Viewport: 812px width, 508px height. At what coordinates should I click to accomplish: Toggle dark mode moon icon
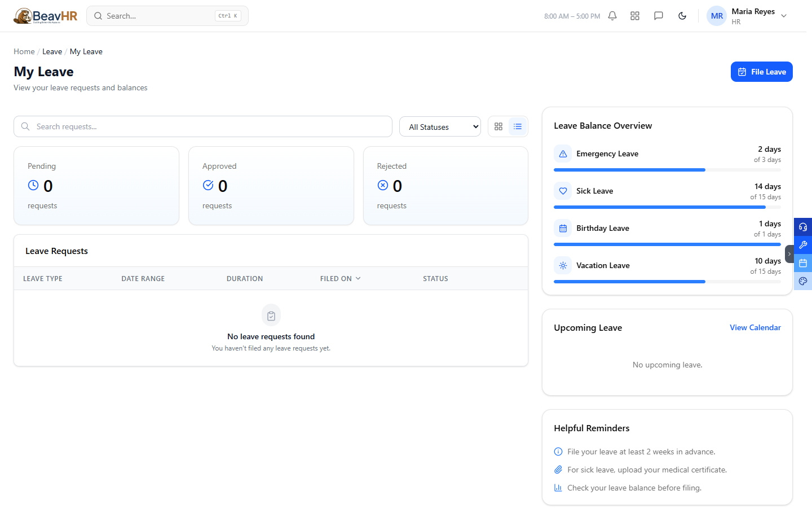pos(682,16)
